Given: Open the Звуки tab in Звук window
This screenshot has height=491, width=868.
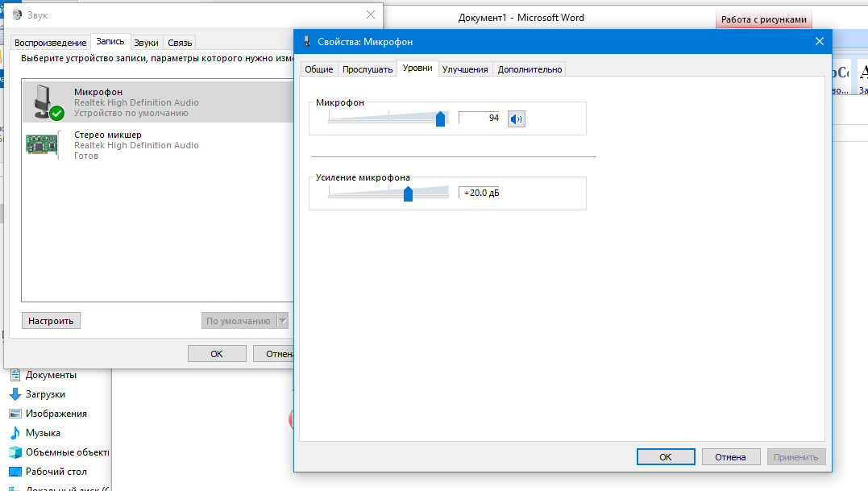Looking at the screenshot, I should point(146,43).
